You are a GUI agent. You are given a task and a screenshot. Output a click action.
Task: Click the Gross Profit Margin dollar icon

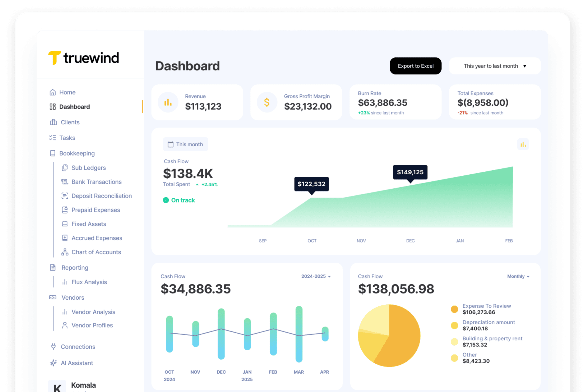point(267,102)
